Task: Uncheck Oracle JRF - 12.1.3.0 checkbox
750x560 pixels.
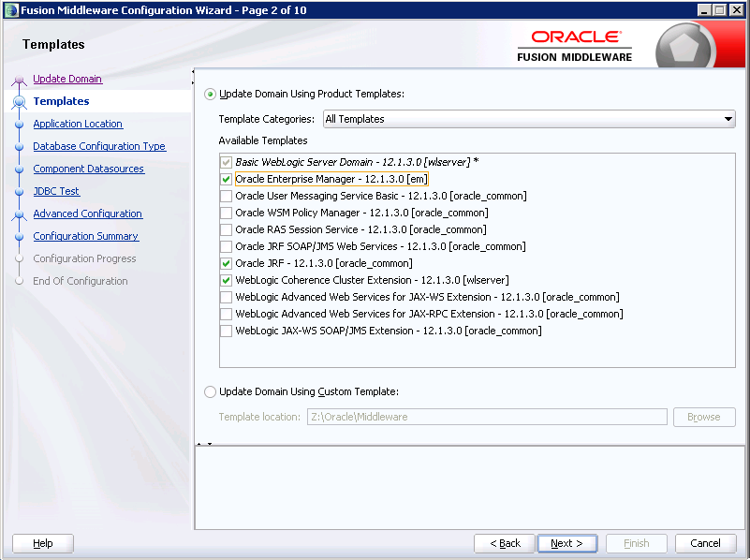Action: pos(227,263)
